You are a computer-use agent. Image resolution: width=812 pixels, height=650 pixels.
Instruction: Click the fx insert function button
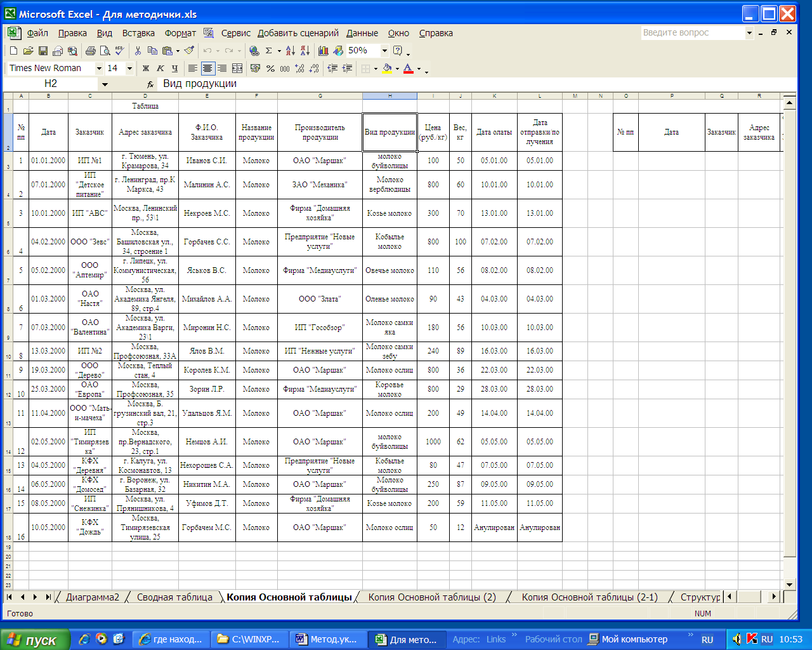pos(150,84)
